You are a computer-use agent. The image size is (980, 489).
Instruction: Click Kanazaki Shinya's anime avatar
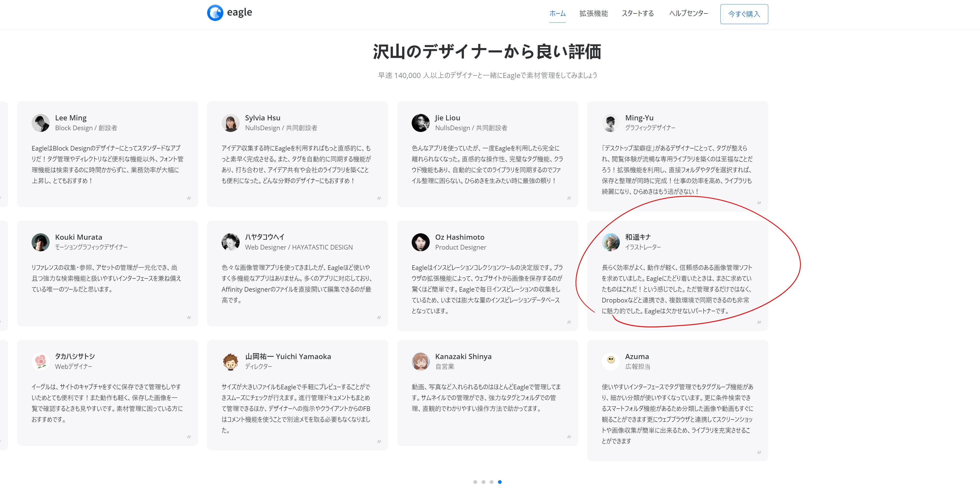(420, 362)
